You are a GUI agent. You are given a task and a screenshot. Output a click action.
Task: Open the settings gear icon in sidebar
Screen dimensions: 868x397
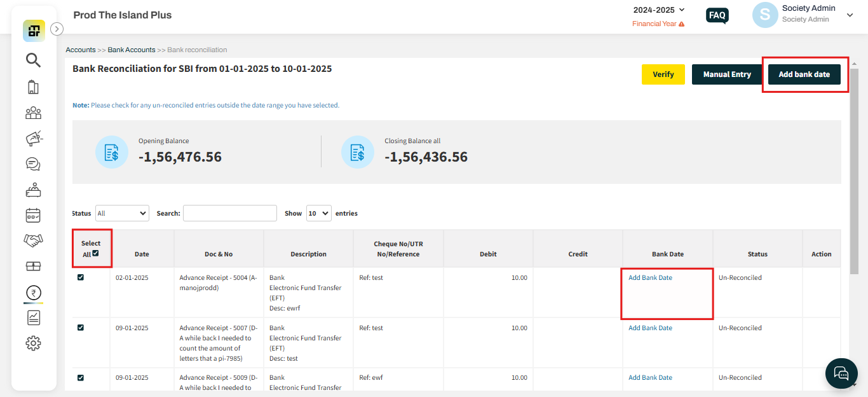33,344
